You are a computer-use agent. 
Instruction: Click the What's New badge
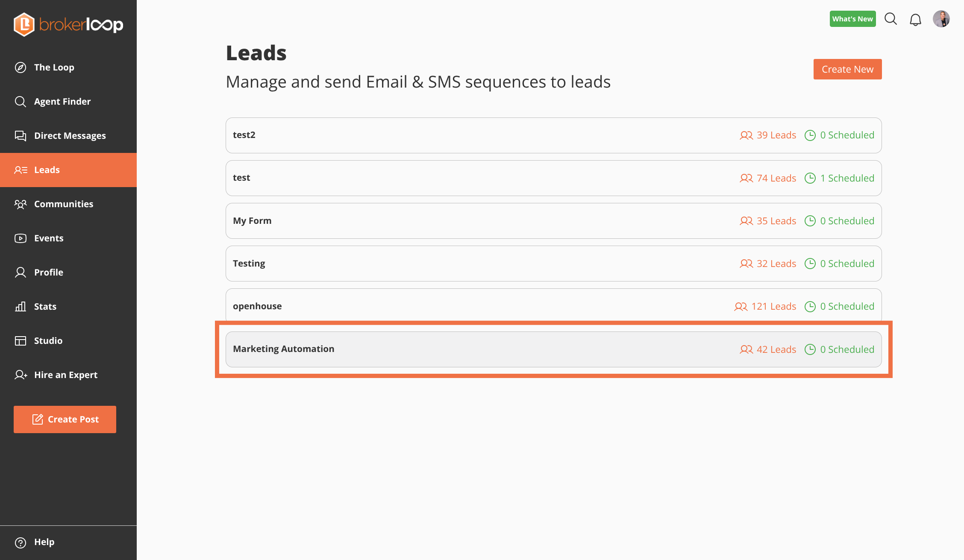point(852,19)
